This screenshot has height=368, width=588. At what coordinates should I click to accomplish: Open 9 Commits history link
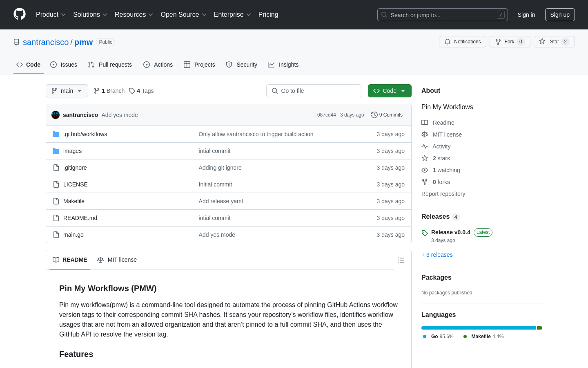click(x=387, y=115)
